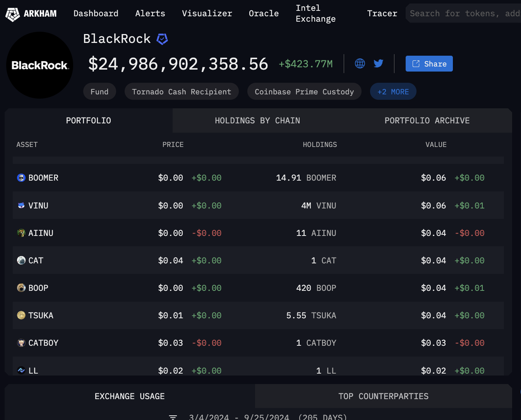This screenshot has width=521, height=420.
Task: Click the VINU token icon
Action: [x=21, y=205]
